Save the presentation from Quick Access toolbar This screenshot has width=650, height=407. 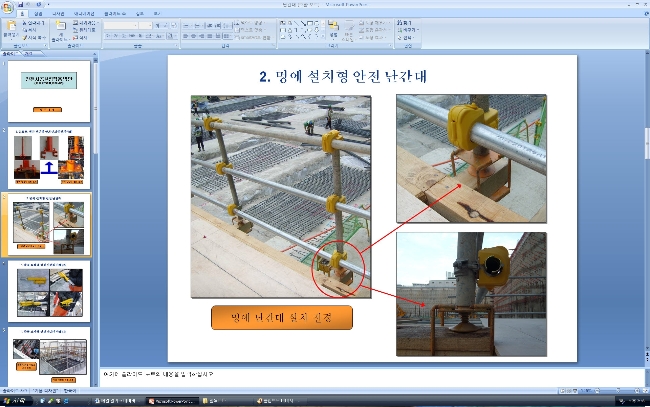[x=20, y=4]
